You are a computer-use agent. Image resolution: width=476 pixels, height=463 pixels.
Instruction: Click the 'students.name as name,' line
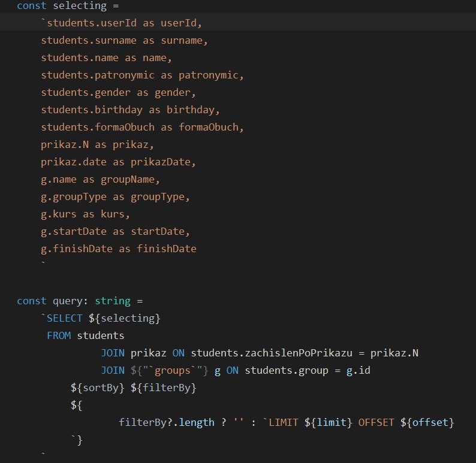click(x=107, y=58)
